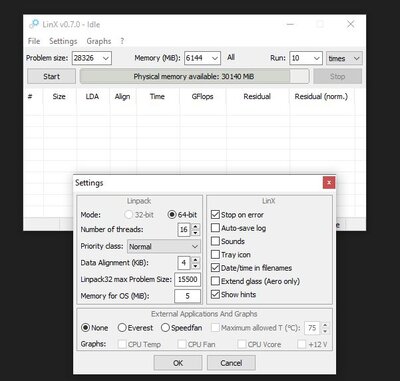Expand the Memory (MiB) dropdown

pyautogui.click(x=202, y=58)
